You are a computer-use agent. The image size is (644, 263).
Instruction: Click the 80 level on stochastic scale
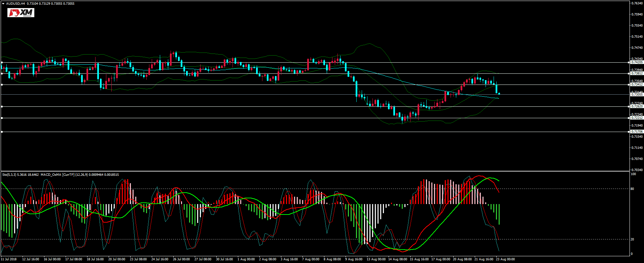(x=632, y=189)
